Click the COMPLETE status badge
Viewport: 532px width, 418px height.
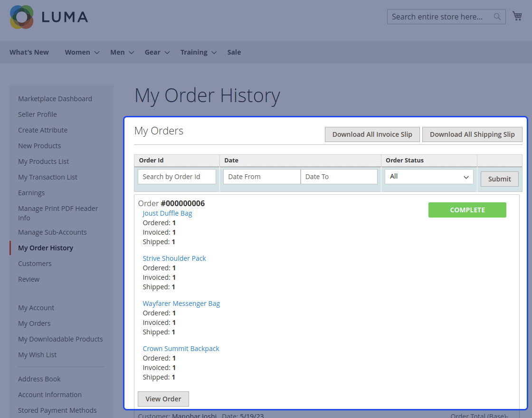click(467, 210)
